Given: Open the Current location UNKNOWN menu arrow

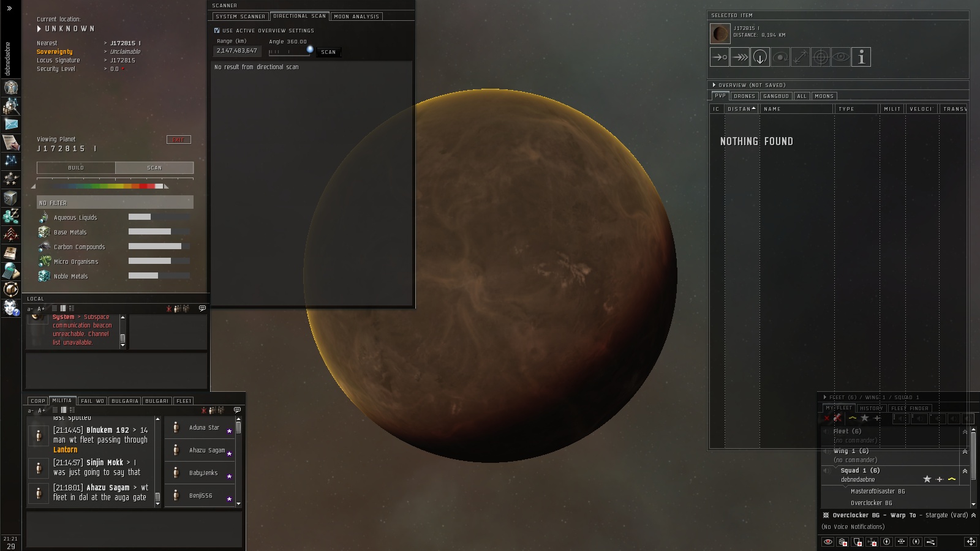Looking at the screenshot, I should [39, 29].
